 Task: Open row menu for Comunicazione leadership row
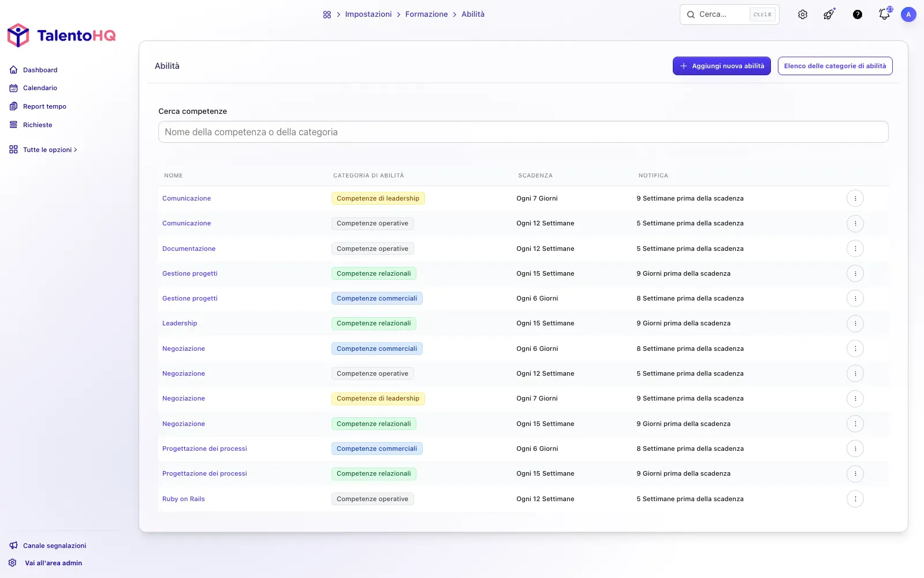(x=855, y=198)
